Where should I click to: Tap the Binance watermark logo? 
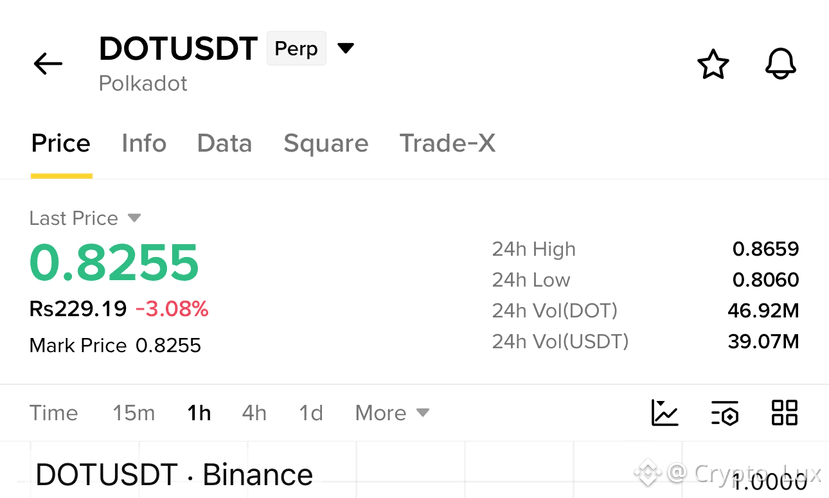pos(647,472)
